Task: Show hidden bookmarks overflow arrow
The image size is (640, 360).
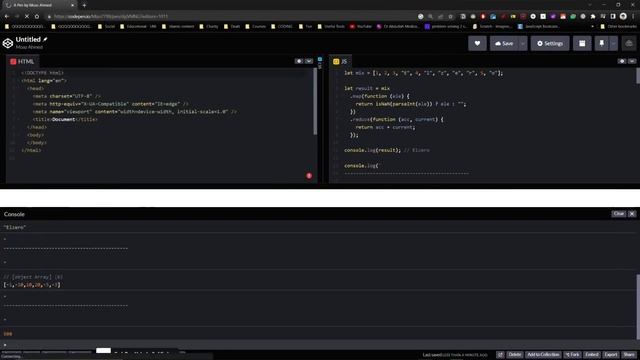Action: pos(592,26)
